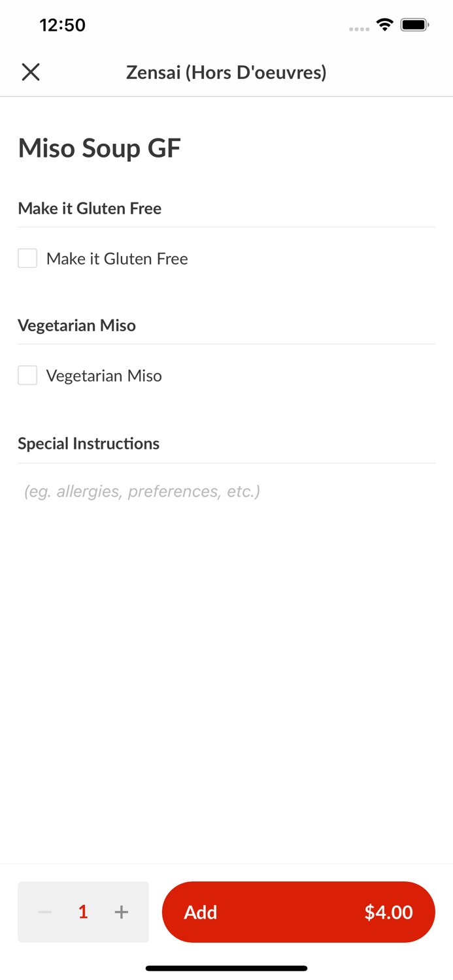Tap the 12:50 clock in the status bar
The width and height of the screenshot is (453, 980).
click(63, 25)
